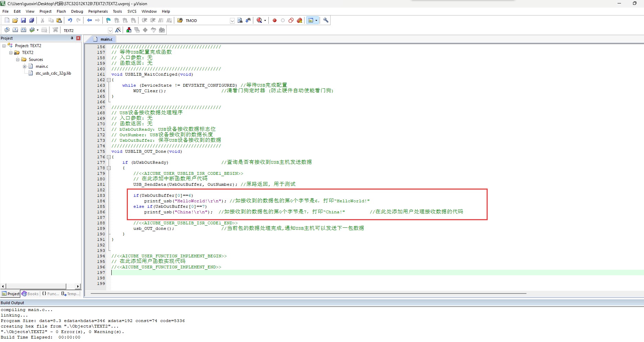Screen dimensions: 644x342
Task: Enable or disable breakpoint with the hollow circle
Action: click(x=283, y=21)
